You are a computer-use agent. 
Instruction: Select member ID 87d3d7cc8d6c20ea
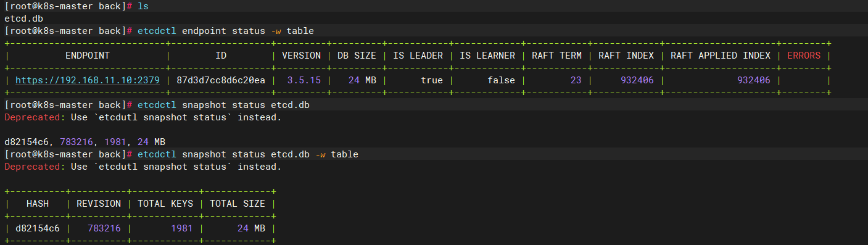click(x=221, y=80)
